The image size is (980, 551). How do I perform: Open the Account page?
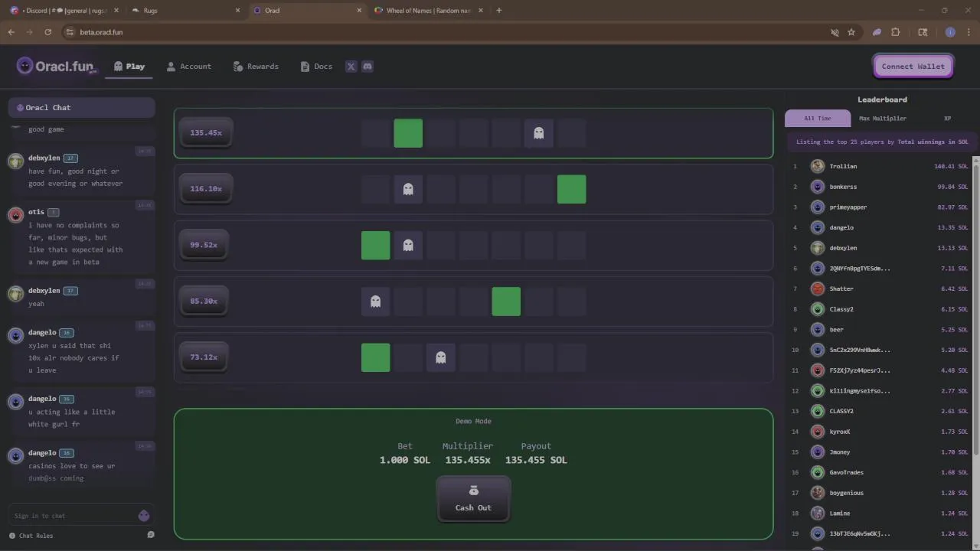(x=189, y=67)
